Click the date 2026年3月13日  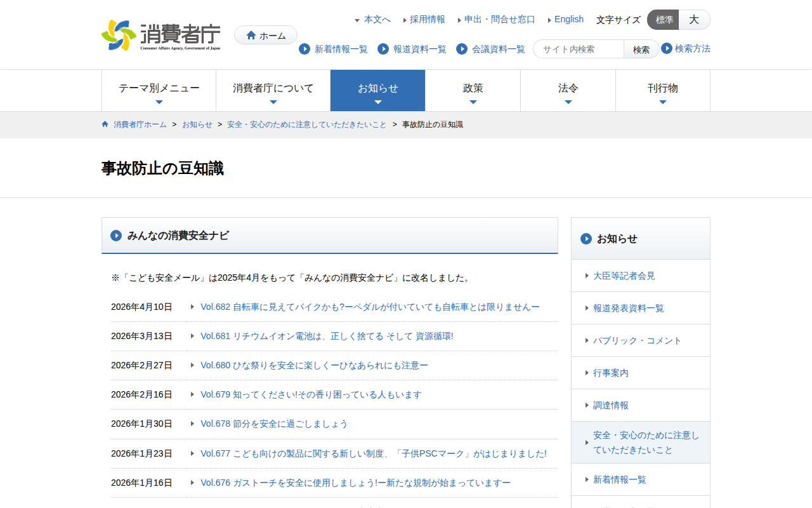(x=141, y=336)
